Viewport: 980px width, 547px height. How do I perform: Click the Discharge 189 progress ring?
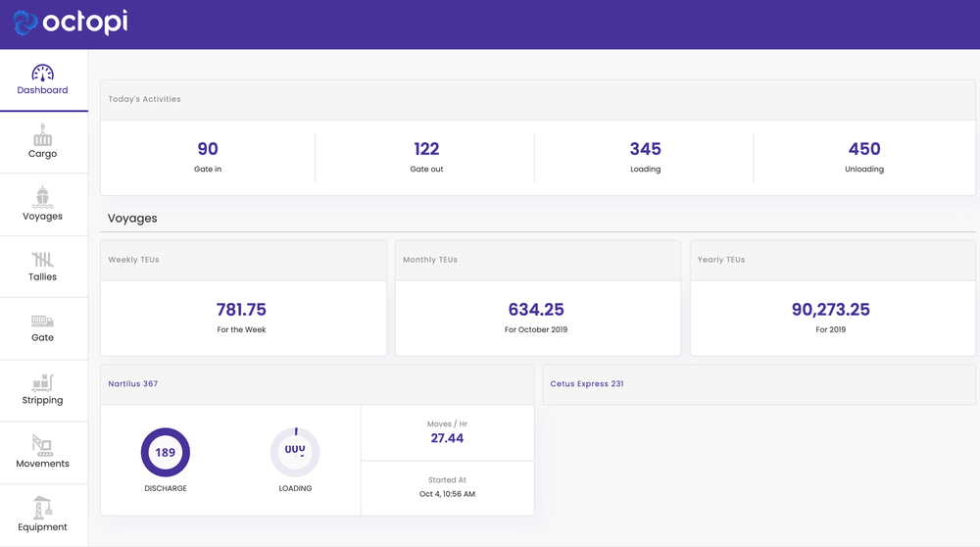[x=166, y=452]
